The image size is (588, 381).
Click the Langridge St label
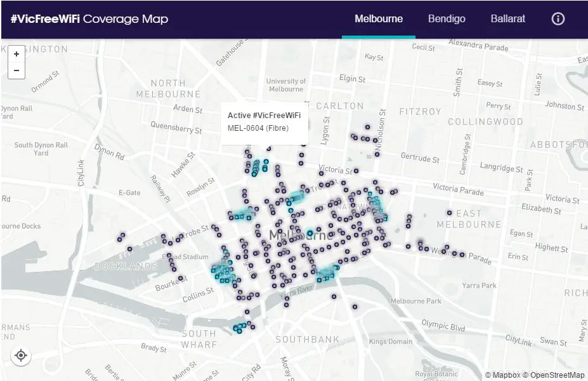point(501,167)
